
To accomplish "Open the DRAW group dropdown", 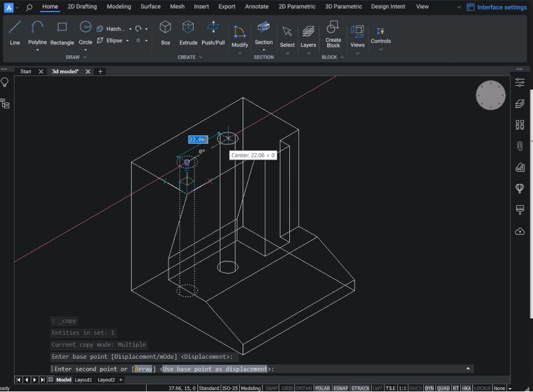I will [x=85, y=57].
